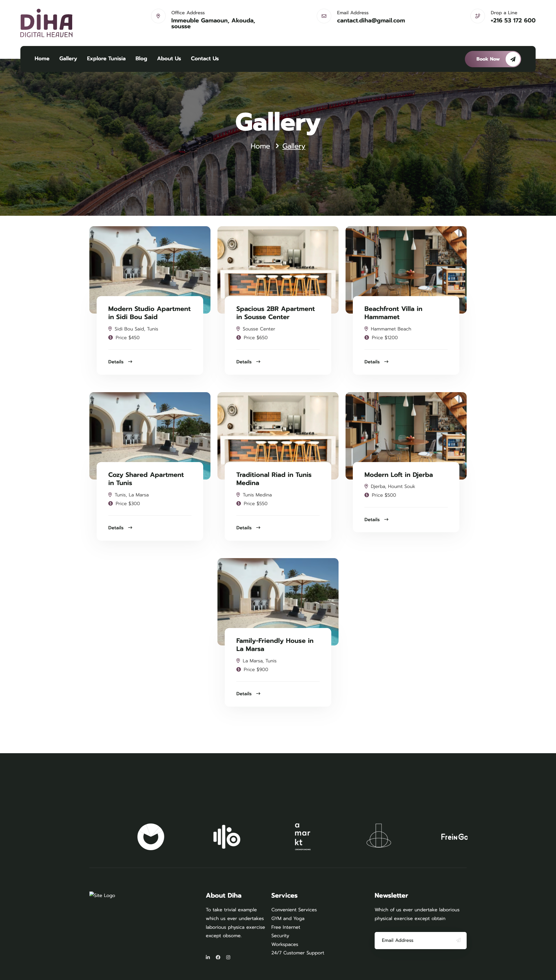This screenshot has height=980, width=556.
Task: Click the globe outline partner logo
Action: [378, 836]
